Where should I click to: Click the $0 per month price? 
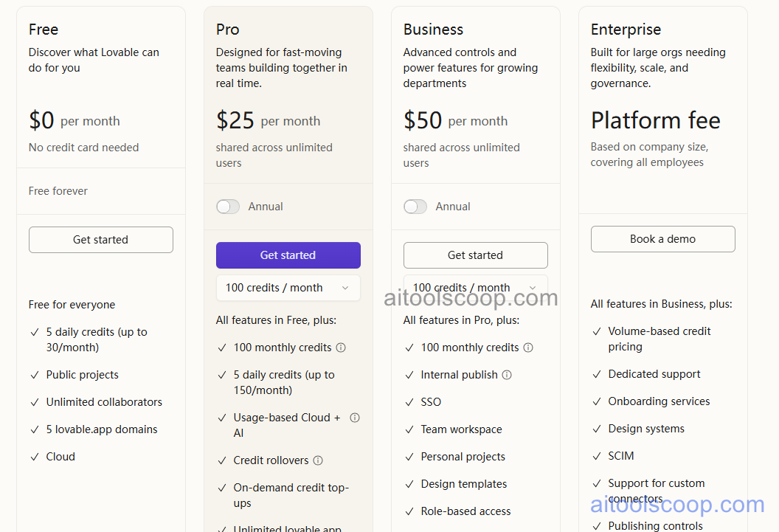click(74, 121)
